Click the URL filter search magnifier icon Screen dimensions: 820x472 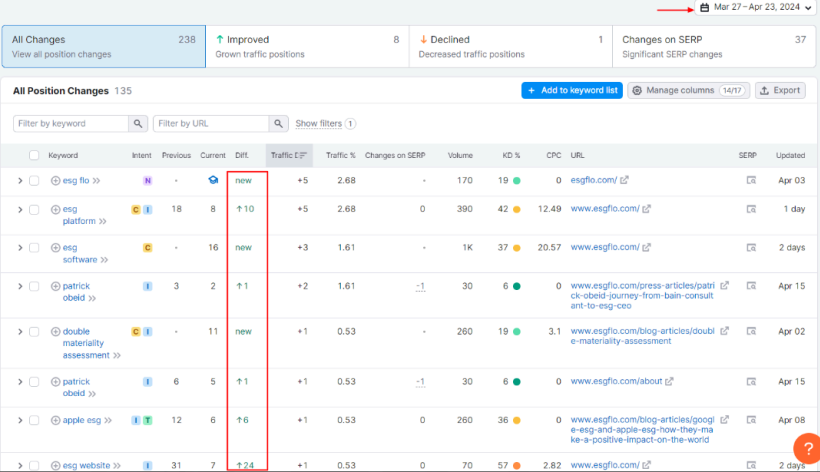point(278,124)
